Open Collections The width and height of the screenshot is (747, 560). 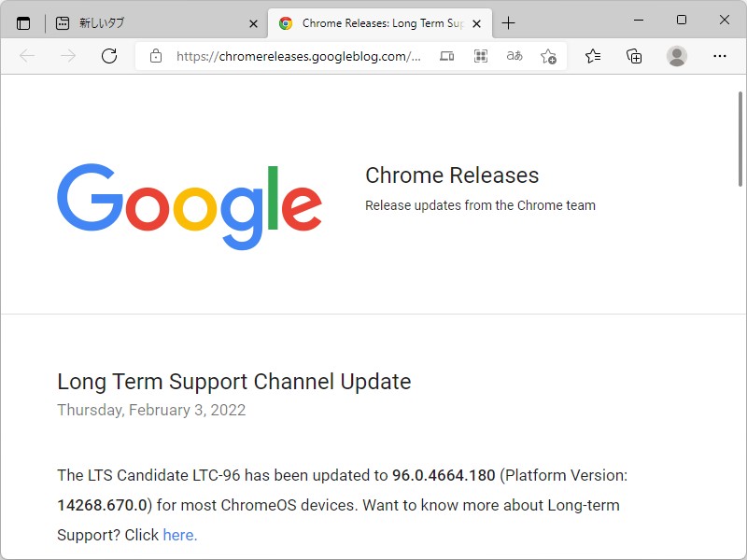tap(634, 56)
